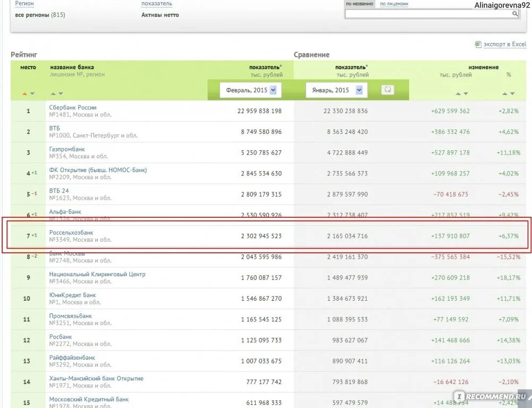Sort by место ascending arrow

(x=24, y=93)
